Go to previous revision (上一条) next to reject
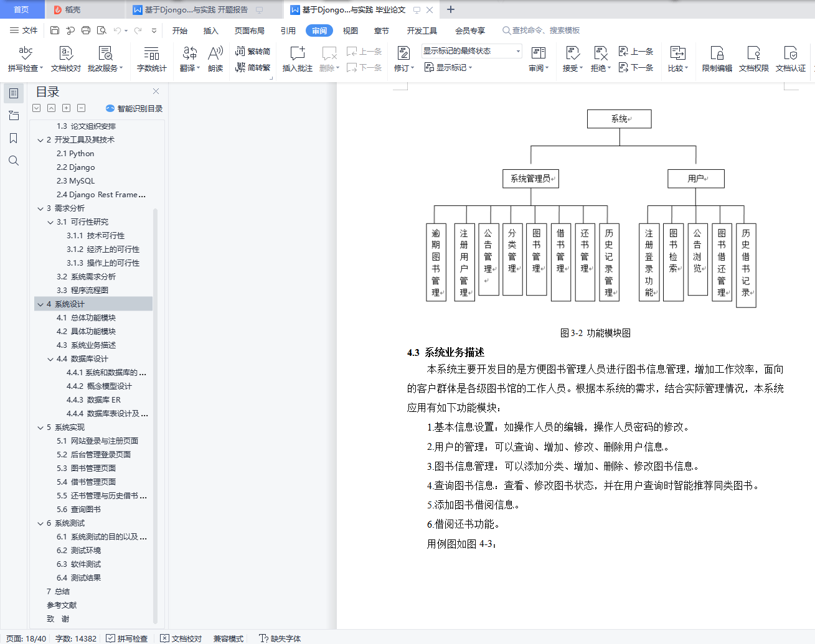Screen dimensions: 815x644 pos(636,51)
